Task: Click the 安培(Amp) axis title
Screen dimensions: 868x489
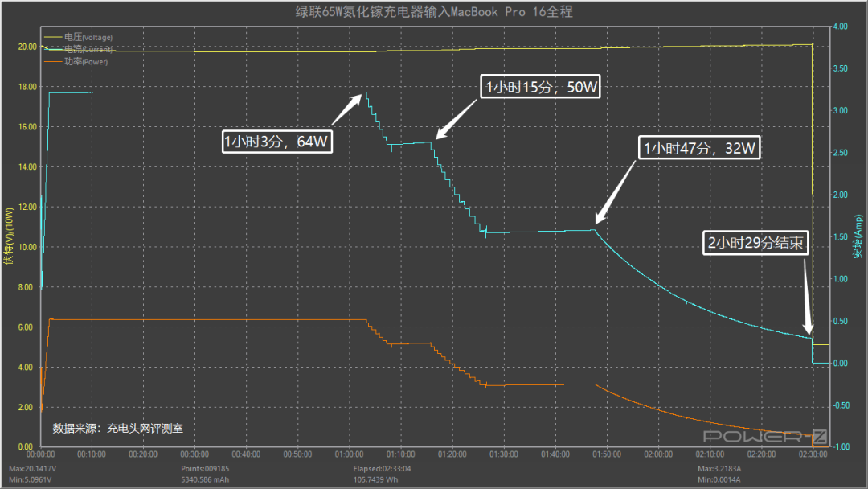Action: point(858,236)
